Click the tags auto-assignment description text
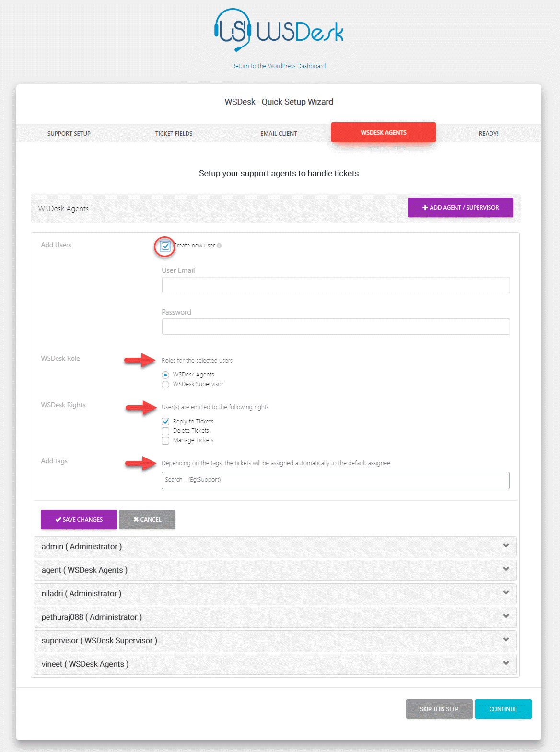Image resolution: width=560 pixels, height=752 pixels. [x=276, y=463]
